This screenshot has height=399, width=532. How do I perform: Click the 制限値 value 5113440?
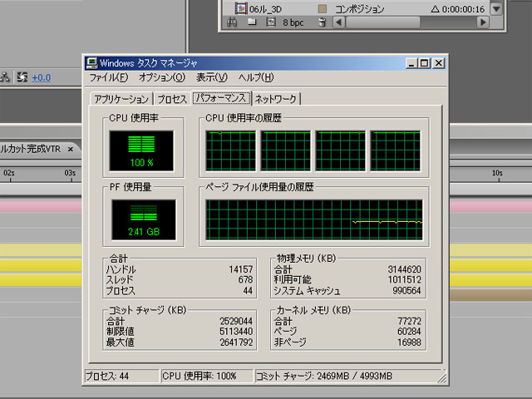[x=236, y=331]
